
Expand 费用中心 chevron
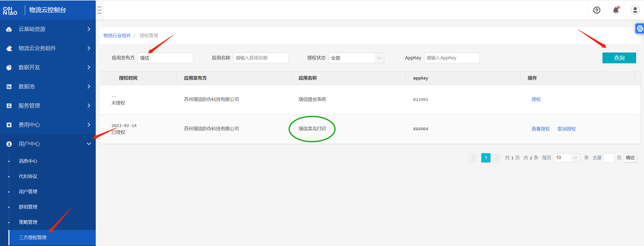[x=89, y=125]
